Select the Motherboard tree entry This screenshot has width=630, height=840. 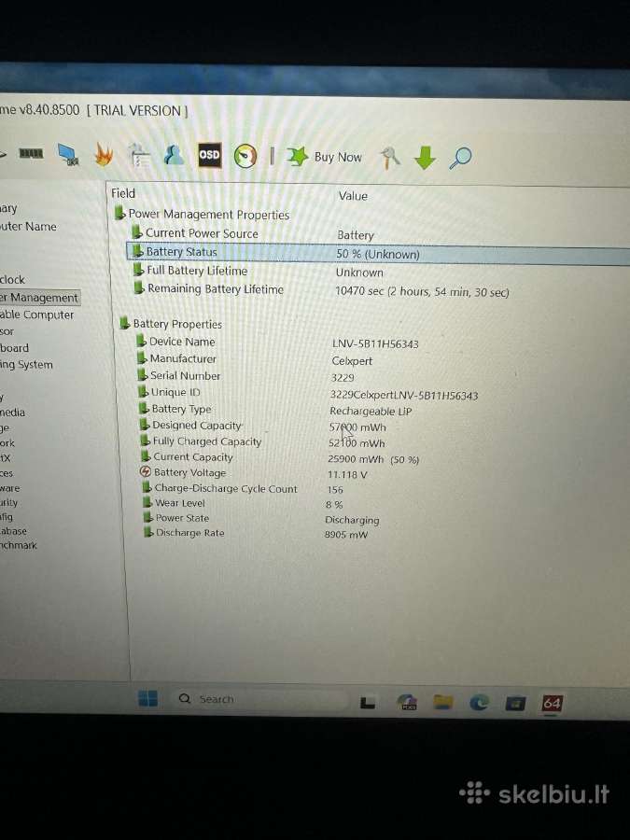[14, 348]
